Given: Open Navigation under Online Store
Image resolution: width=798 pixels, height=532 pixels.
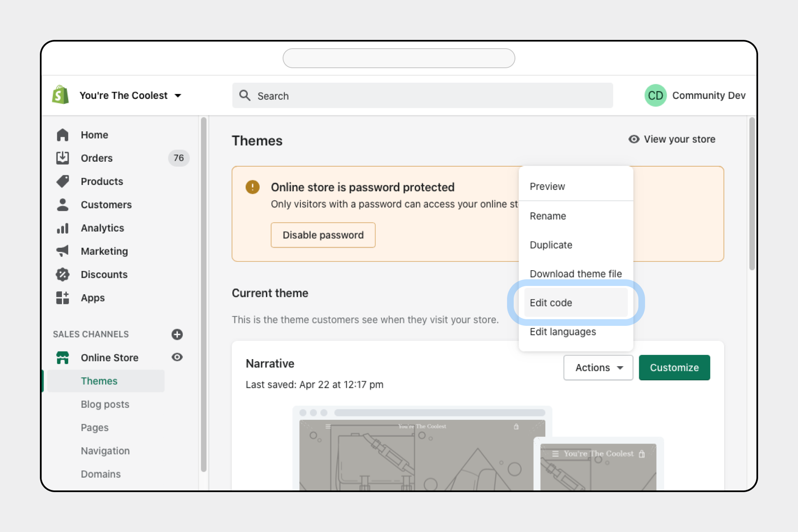Looking at the screenshot, I should coord(105,451).
